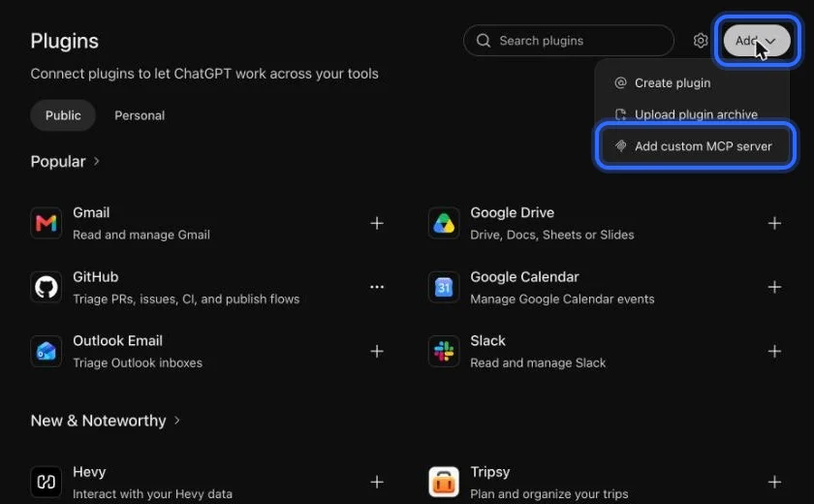This screenshot has height=504, width=814.
Task: Click the search magnifier icon
Action: click(x=484, y=41)
